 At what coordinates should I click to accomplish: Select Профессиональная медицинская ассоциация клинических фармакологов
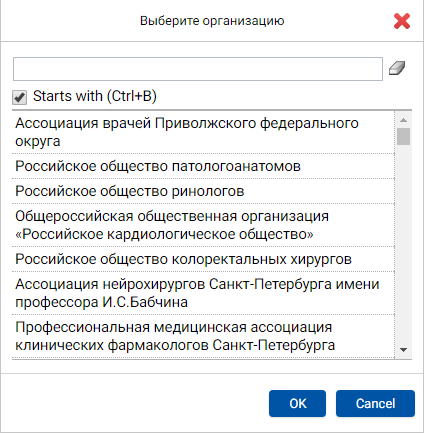[203, 336]
